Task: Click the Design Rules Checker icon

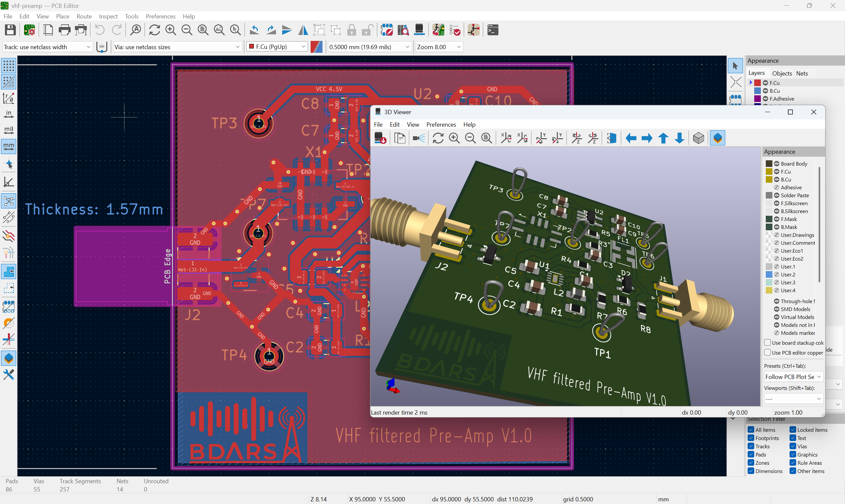Action: pos(455,30)
